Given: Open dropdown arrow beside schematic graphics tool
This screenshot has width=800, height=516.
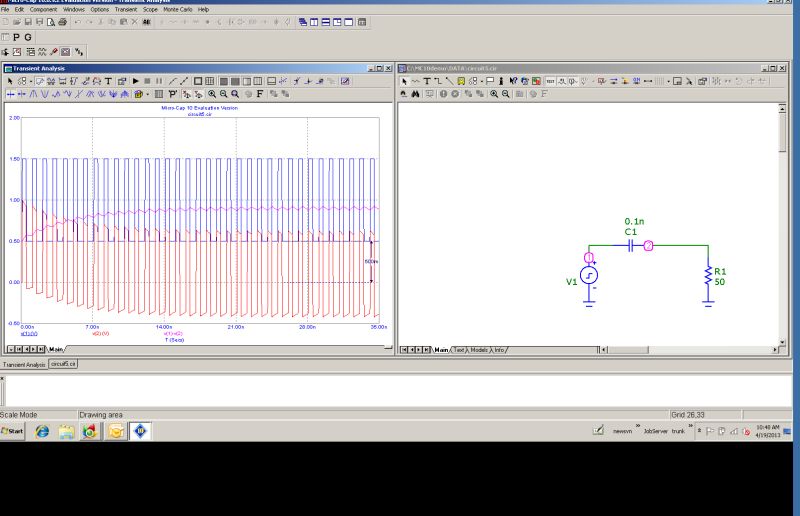Looking at the screenshot, I should click(x=482, y=82).
